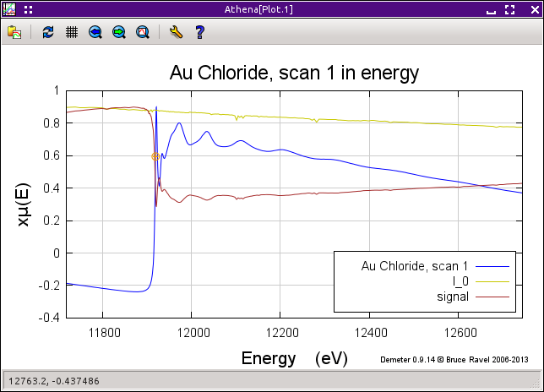Click the Athena[Plot.1] title bar text
This screenshot has height=392, width=544.
pos(272,9)
